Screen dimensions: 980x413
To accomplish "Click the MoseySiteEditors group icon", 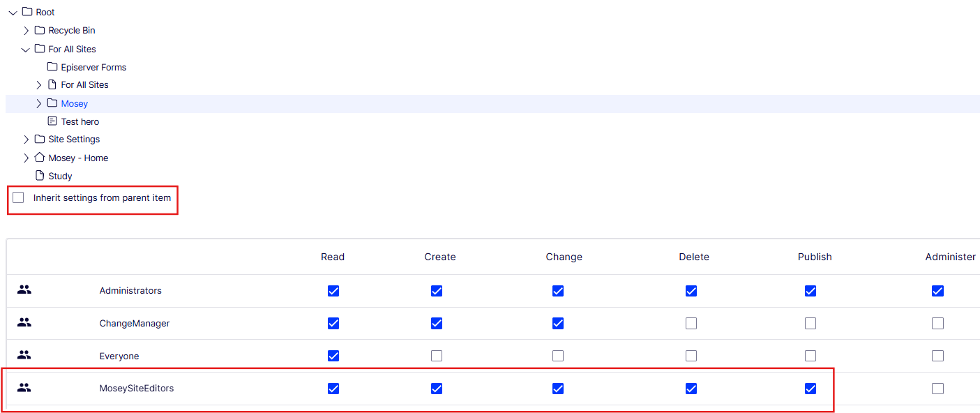I will [x=24, y=388].
